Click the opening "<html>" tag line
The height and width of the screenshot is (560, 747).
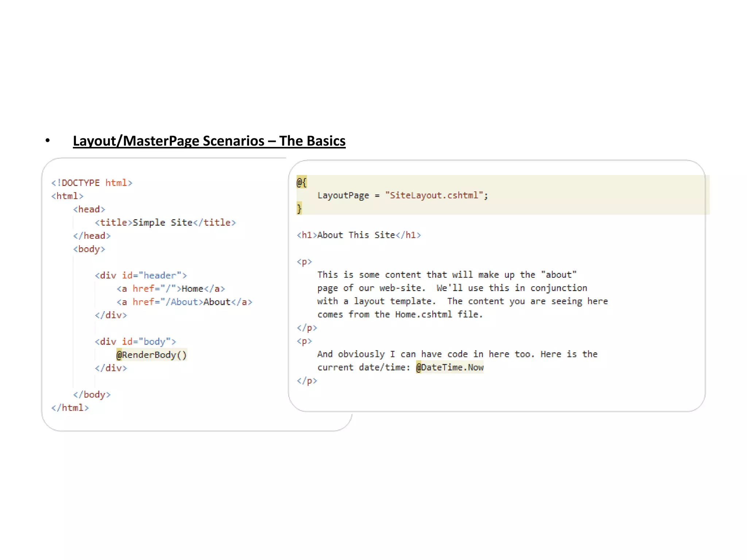(x=67, y=196)
